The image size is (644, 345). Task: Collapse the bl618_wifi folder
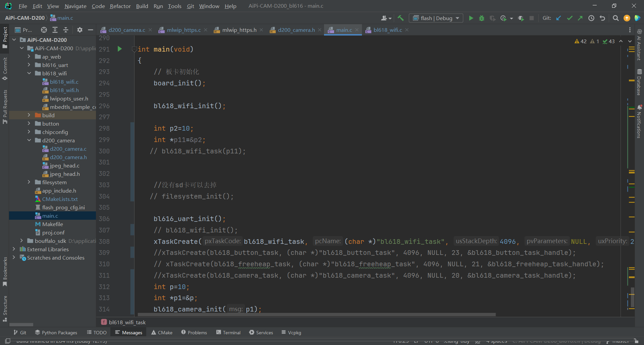click(x=29, y=73)
